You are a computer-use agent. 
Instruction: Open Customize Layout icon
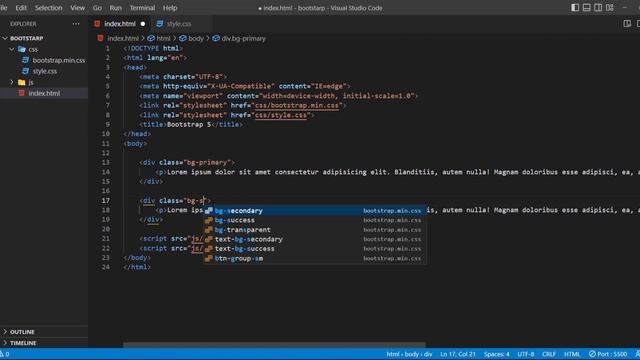609,8
